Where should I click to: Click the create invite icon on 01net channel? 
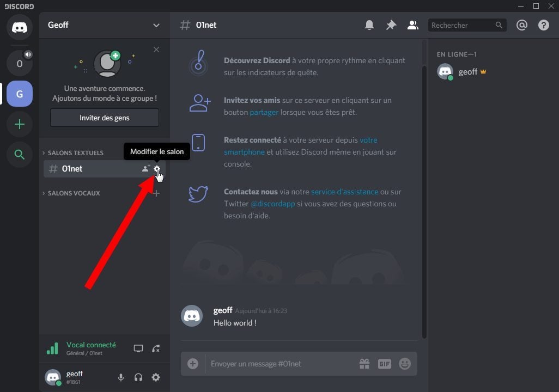click(x=146, y=169)
